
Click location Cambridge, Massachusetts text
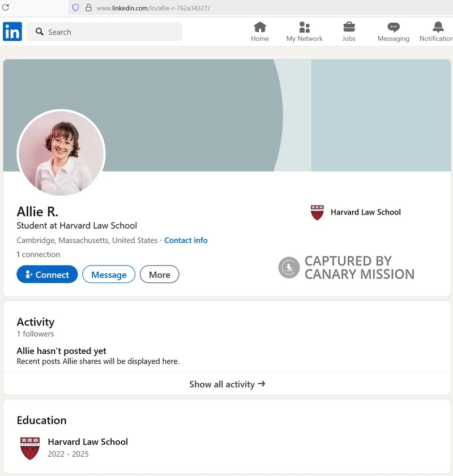(x=87, y=241)
